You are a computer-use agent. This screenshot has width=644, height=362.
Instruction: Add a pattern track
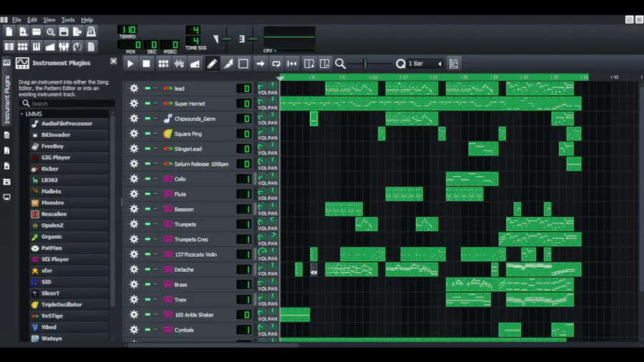(x=163, y=64)
